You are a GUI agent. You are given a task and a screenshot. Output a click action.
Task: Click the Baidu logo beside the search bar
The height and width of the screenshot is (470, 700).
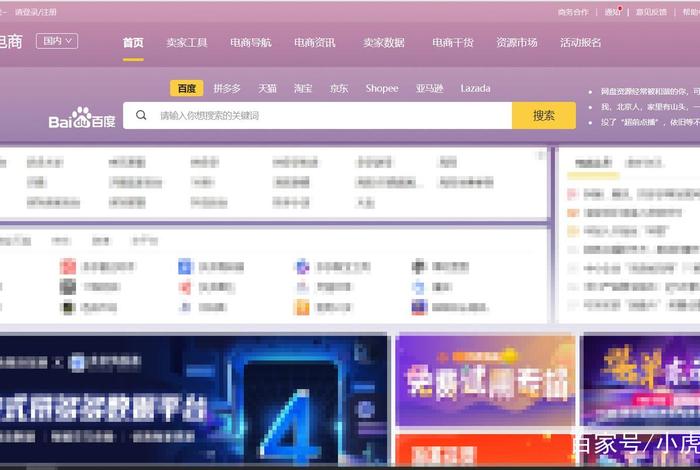pos(82,118)
